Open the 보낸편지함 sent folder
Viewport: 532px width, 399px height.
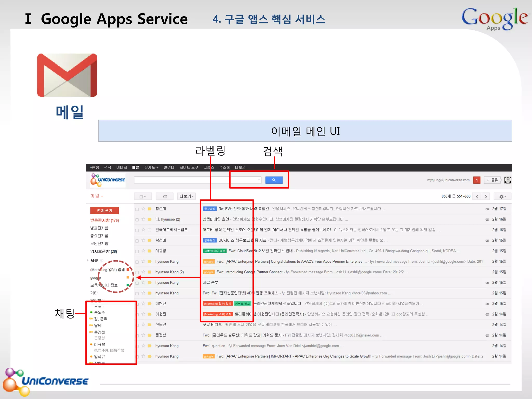coord(99,243)
